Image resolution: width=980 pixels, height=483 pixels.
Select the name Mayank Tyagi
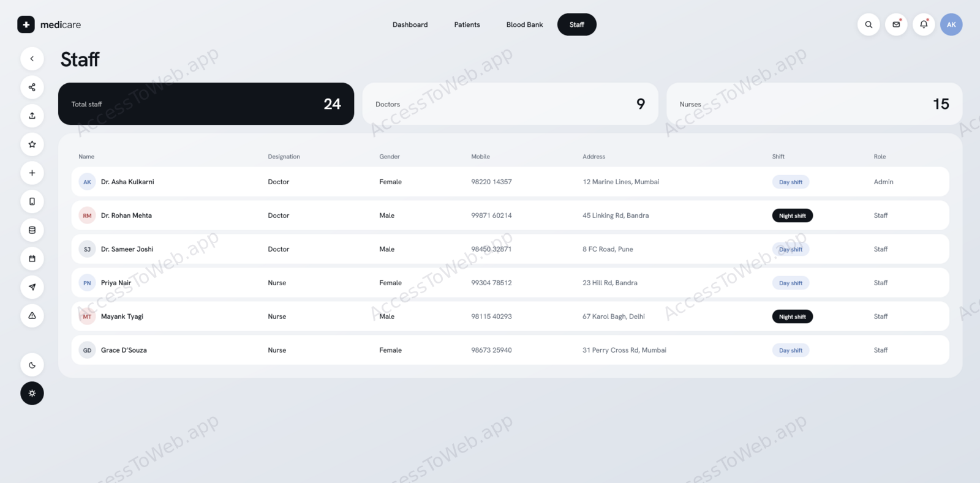122,316
